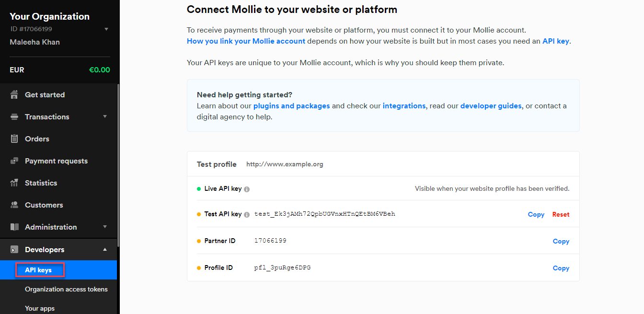644x314 pixels.
Task: Reset the Test API key
Action: click(561, 214)
